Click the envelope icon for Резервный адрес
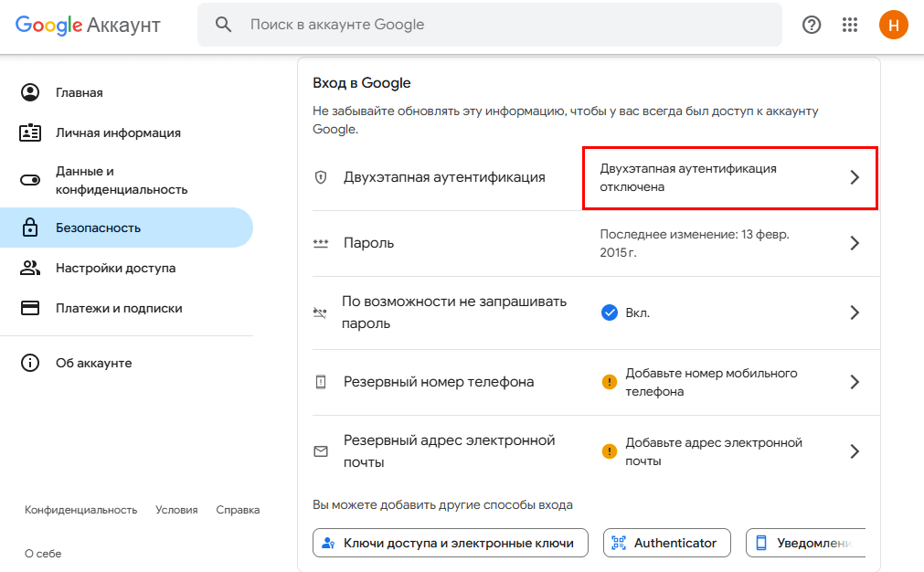This screenshot has height=572, width=924. 321,451
